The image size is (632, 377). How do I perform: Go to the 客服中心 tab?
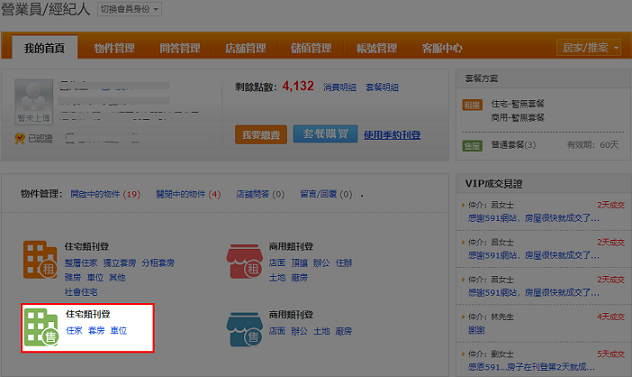[x=442, y=48]
